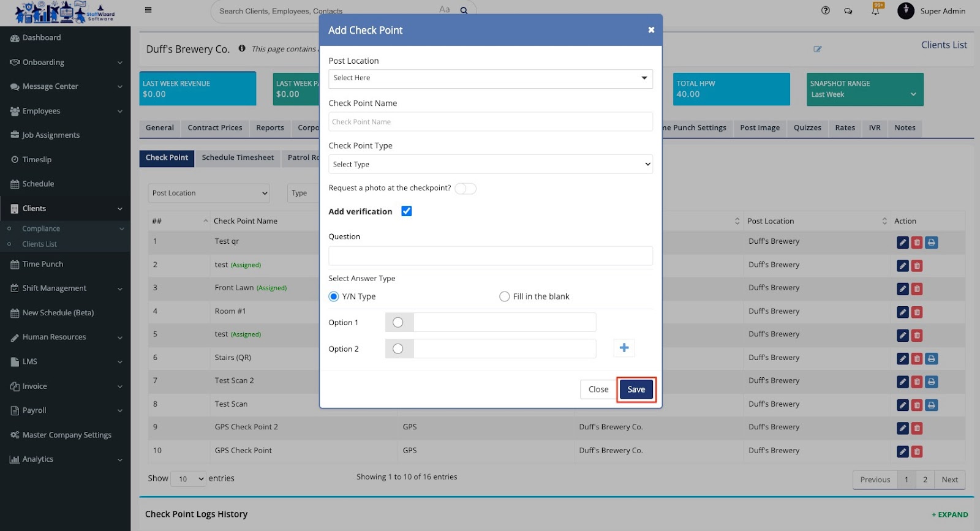Open the Check Point Type dropdown
The width and height of the screenshot is (980, 531).
(490, 164)
